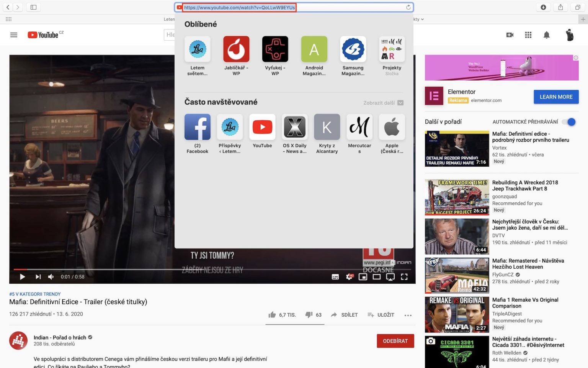588x368 pixels.
Task: Open Vyťukej WP favorite icon
Action: [x=275, y=49]
